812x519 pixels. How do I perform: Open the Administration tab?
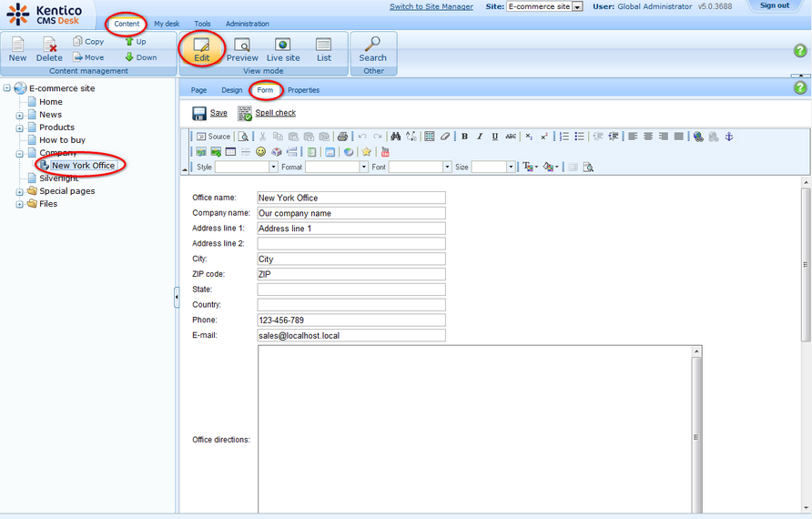247,24
